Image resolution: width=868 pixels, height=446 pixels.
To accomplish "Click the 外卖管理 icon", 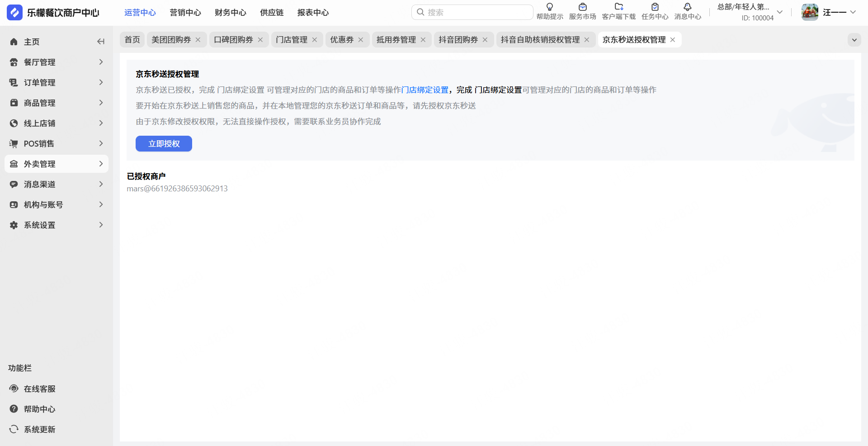I will [14, 164].
